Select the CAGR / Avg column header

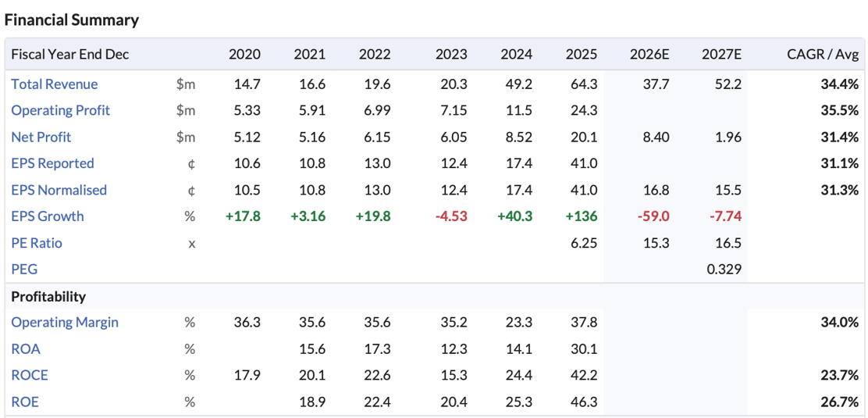(823, 55)
